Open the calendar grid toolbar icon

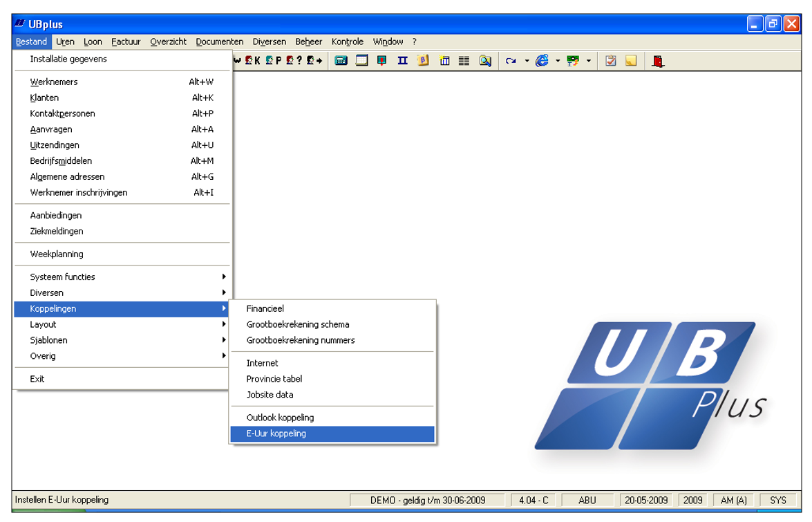point(361,61)
